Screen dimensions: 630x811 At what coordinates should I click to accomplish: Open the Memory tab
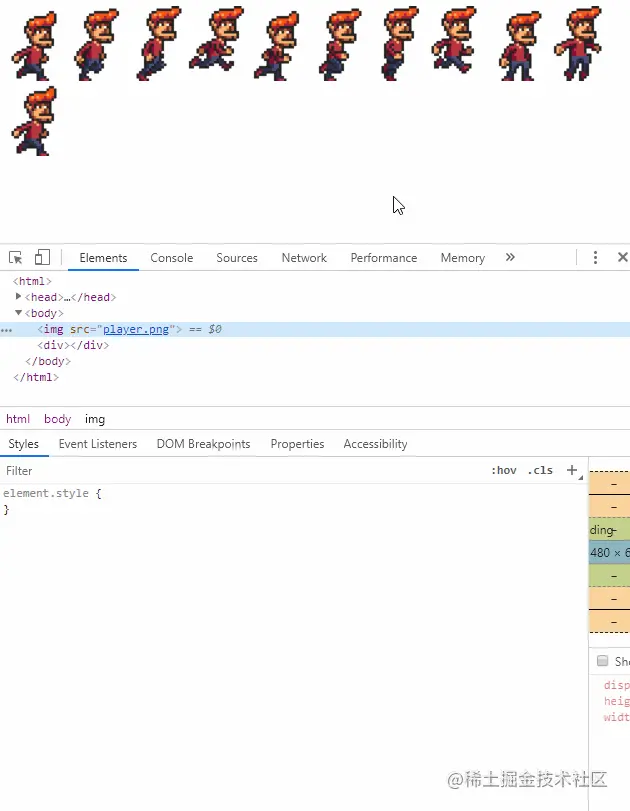(463, 258)
